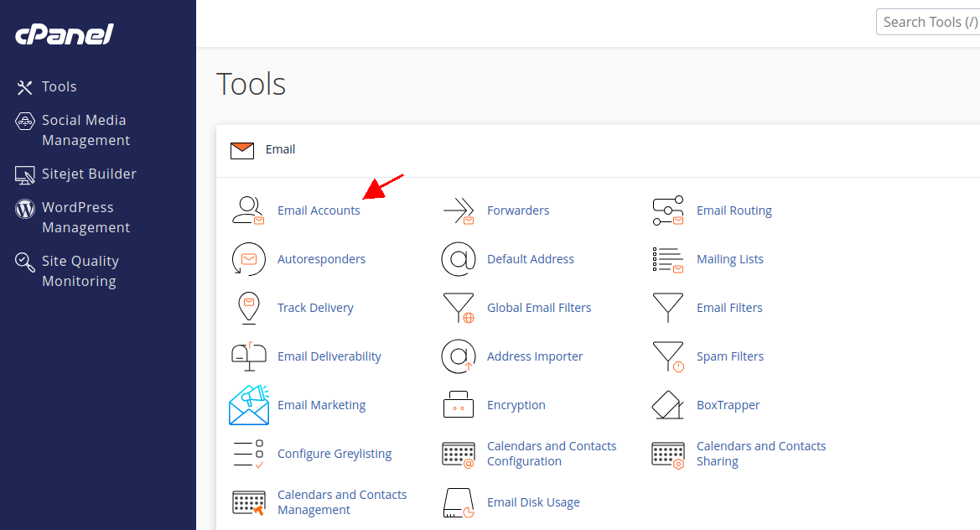Open the Track Delivery pin icon
980x530 pixels.
(248, 308)
